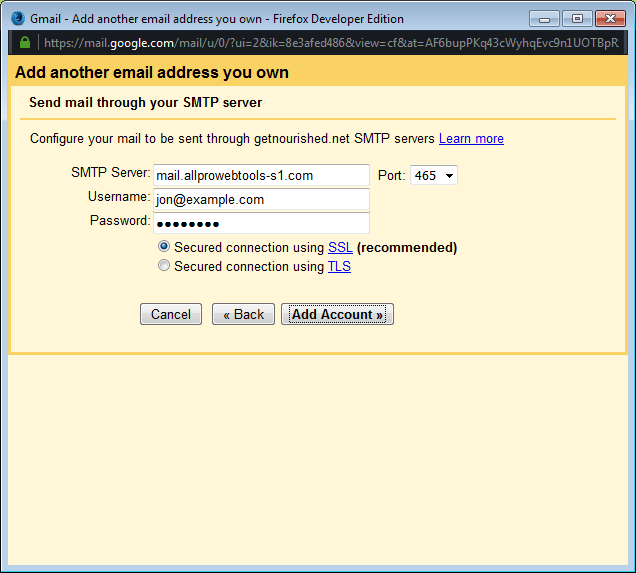Open the TLS hyperlink
Screen dimensions: 636x573
coord(339,266)
